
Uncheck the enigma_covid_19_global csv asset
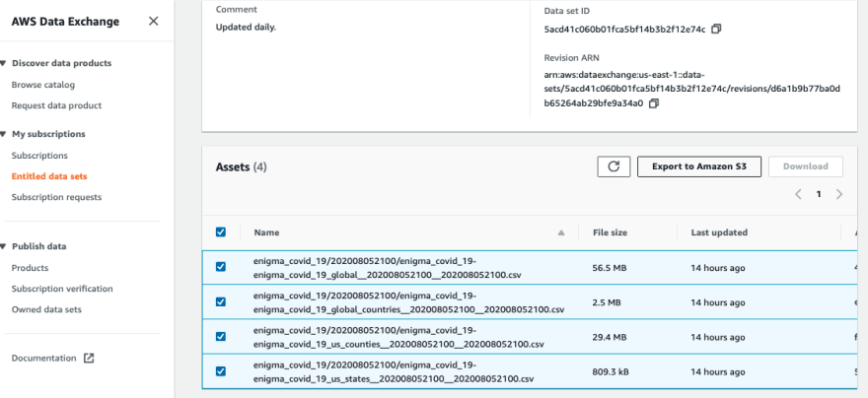coord(220,267)
